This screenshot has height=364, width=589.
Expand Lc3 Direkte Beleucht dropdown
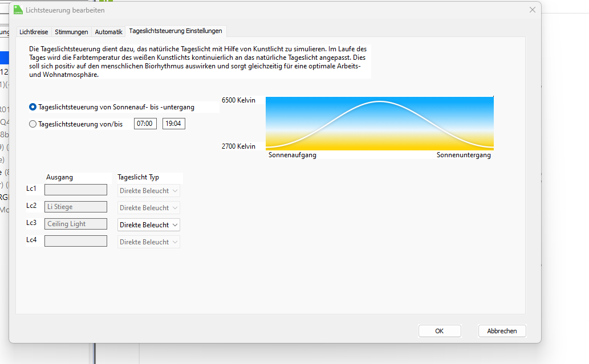(x=149, y=225)
